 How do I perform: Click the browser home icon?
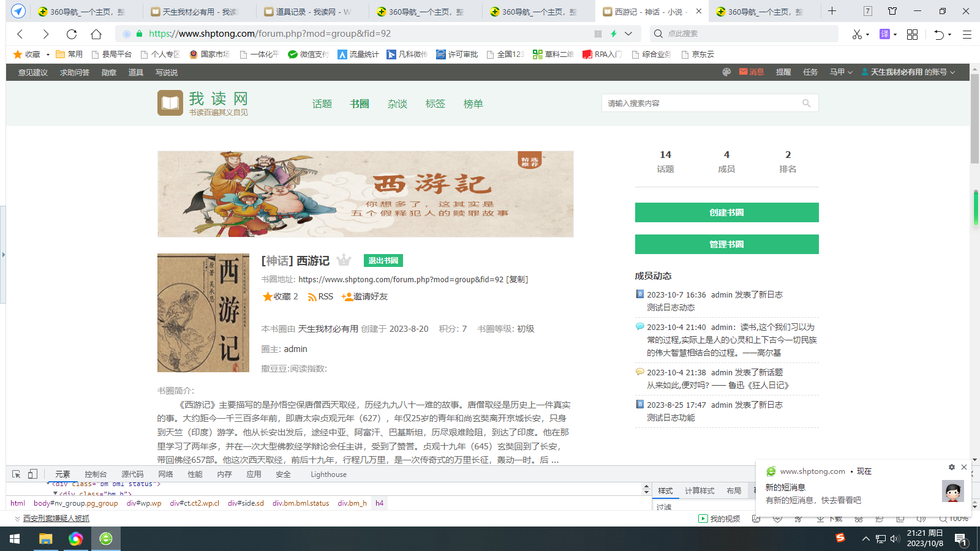(96, 34)
